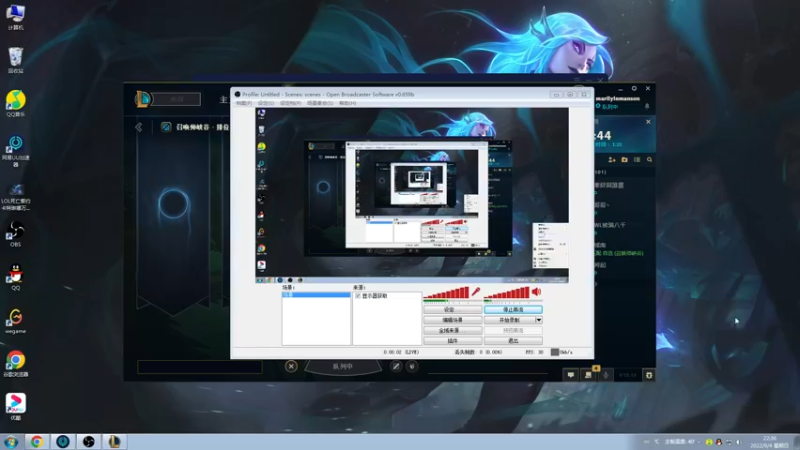Open the 场景集合 scene collection menu

(320, 103)
